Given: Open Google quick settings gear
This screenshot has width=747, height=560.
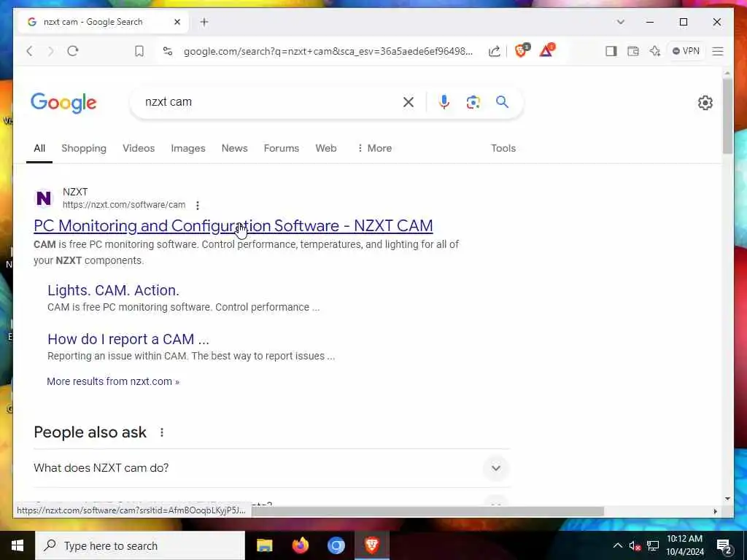Looking at the screenshot, I should (x=705, y=102).
